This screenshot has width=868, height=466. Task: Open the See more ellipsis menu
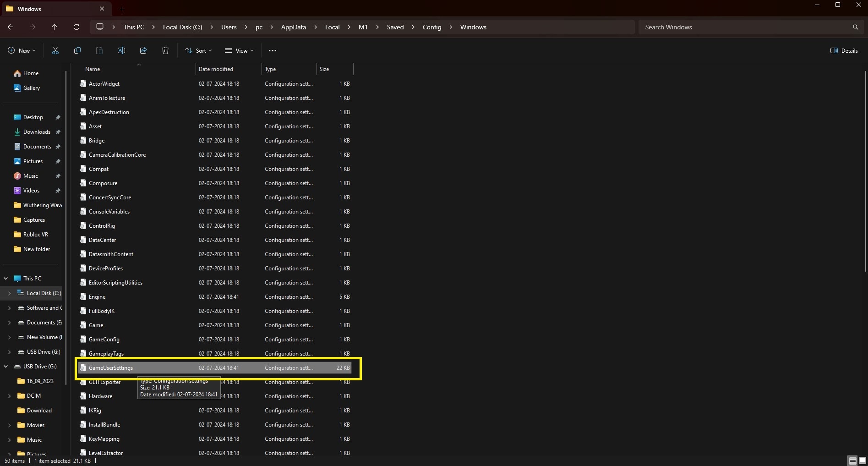pos(273,50)
